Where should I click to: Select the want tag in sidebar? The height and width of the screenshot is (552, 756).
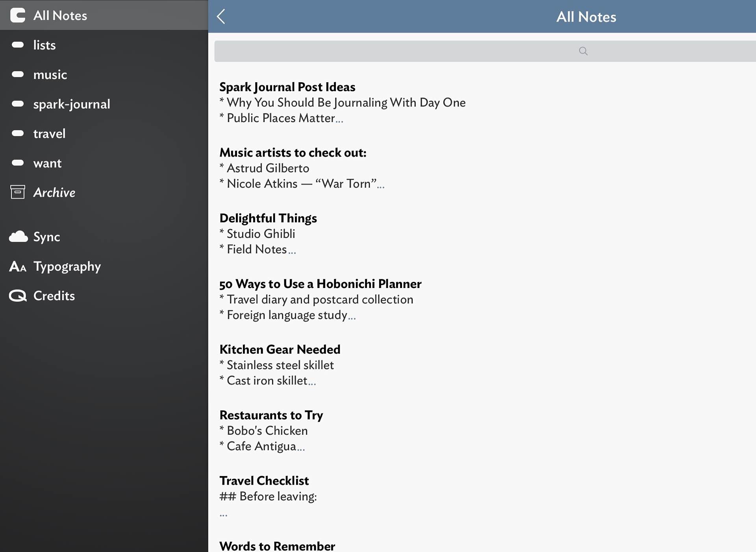[47, 162]
